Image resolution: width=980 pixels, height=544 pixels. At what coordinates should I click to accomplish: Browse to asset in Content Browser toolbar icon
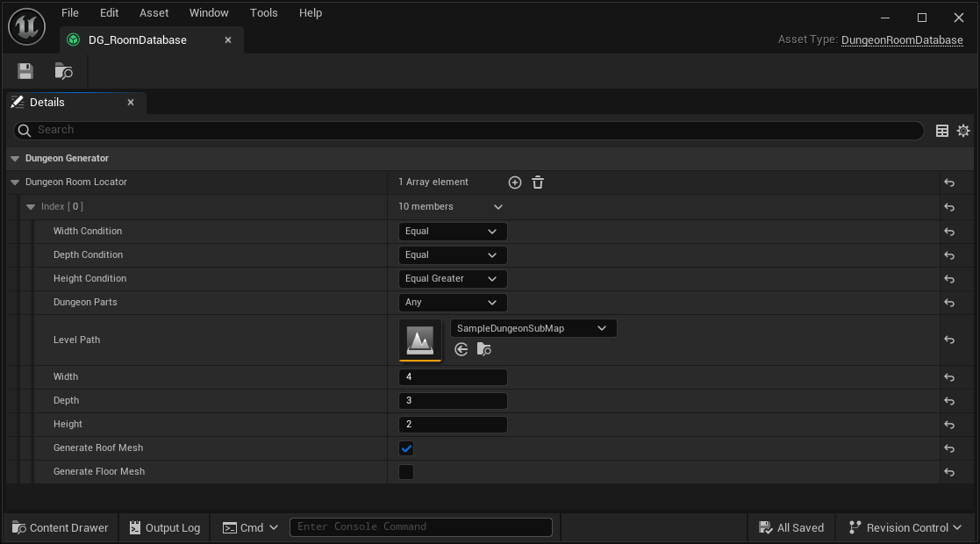(x=63, y=71)
